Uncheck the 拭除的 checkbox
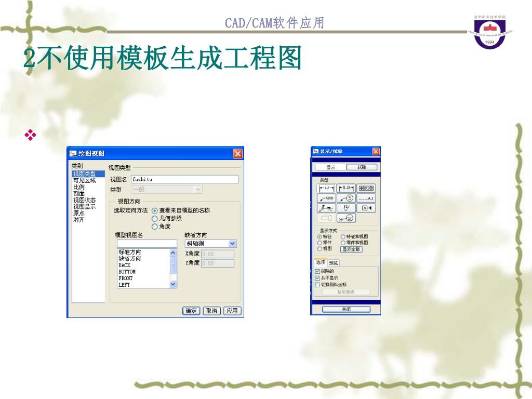532x399 pixels. point(318,271)
